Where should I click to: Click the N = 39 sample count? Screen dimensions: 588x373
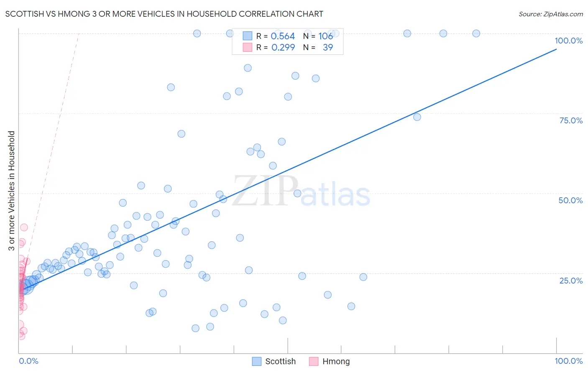coord(318,47)
